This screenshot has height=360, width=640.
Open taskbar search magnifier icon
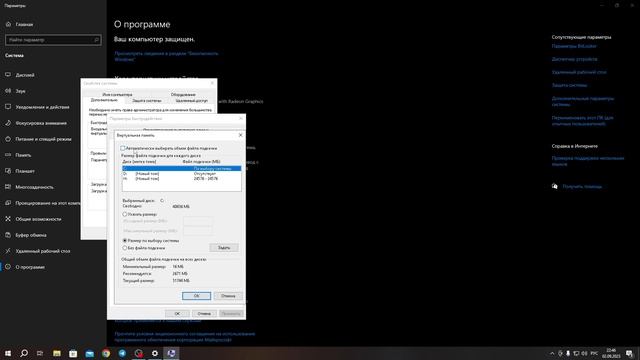coord(24,353)
